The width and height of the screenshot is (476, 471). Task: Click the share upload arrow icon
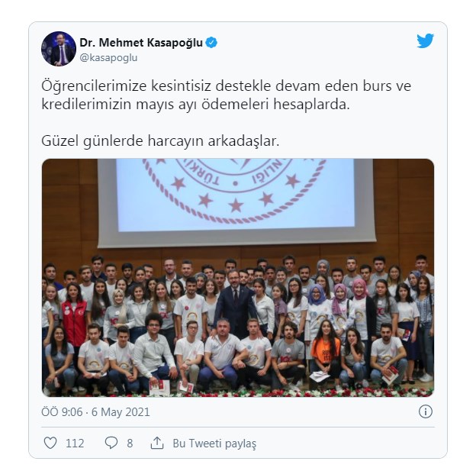click(157, 443)
